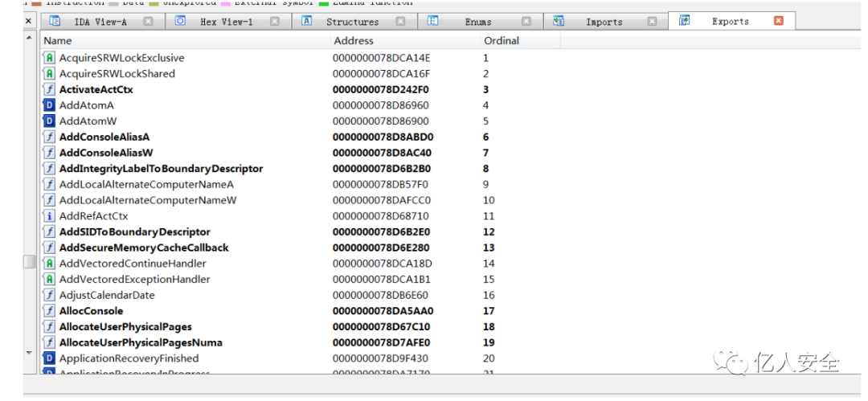Click the left vertical scrollbar thumb
Image resolution: width=868 pixels, height=401 pixels.
pos(30,262)
